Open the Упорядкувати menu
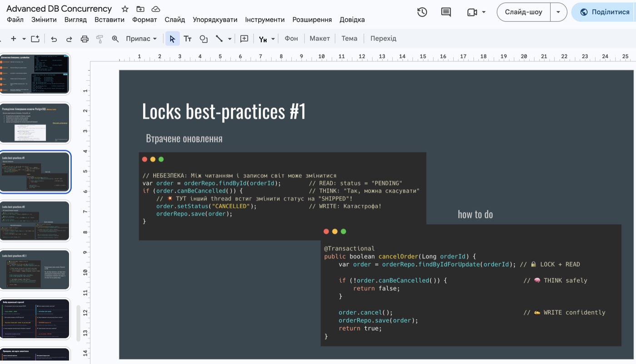This screenshot has height=364, width=636. (215, 20)
